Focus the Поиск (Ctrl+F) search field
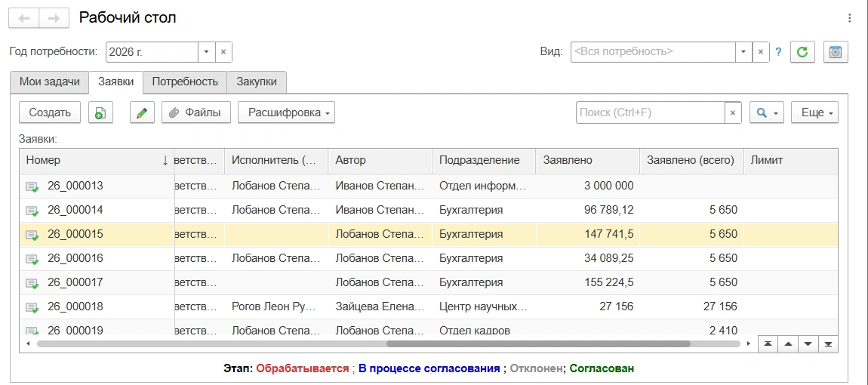 [x=651, y=112]
